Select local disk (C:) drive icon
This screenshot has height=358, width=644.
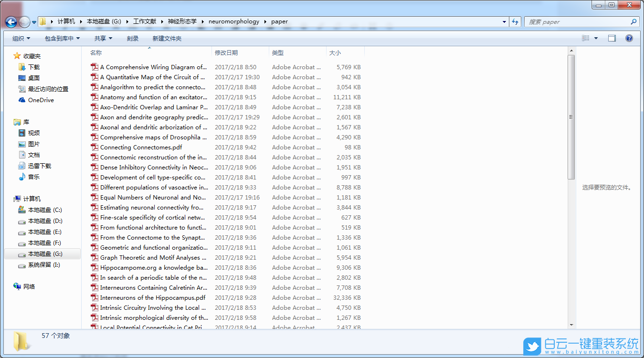[x=22, y=210]
